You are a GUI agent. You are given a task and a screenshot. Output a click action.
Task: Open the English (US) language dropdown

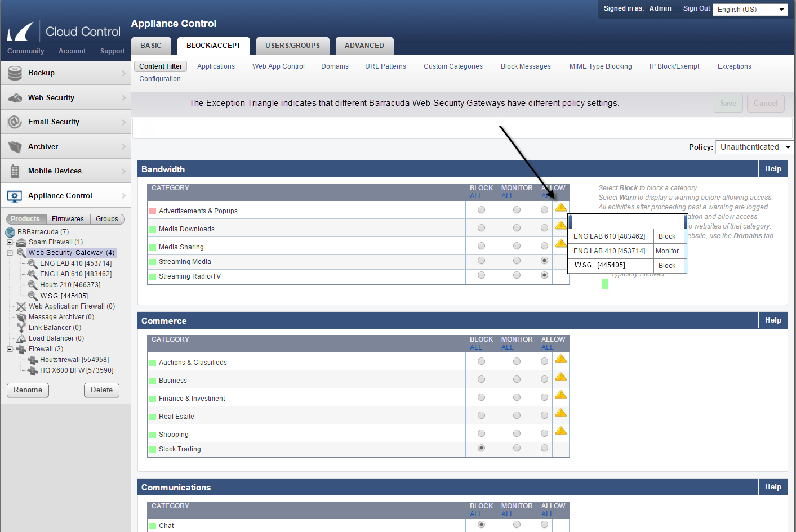750,10
